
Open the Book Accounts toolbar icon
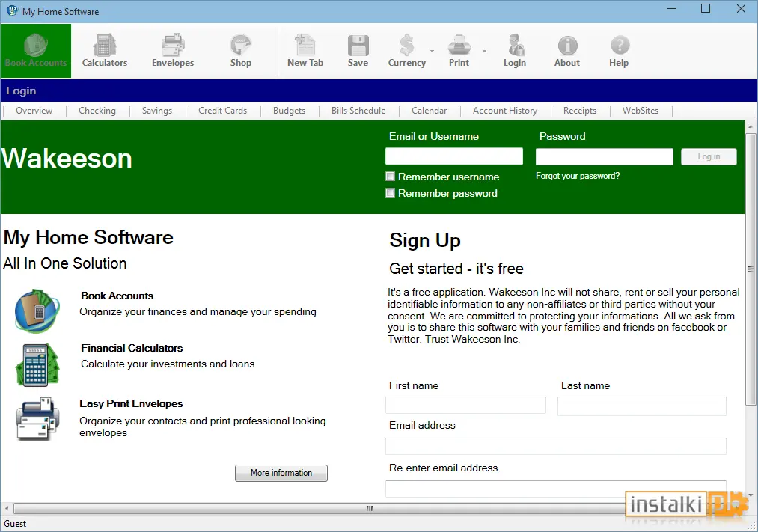(36, 51)
